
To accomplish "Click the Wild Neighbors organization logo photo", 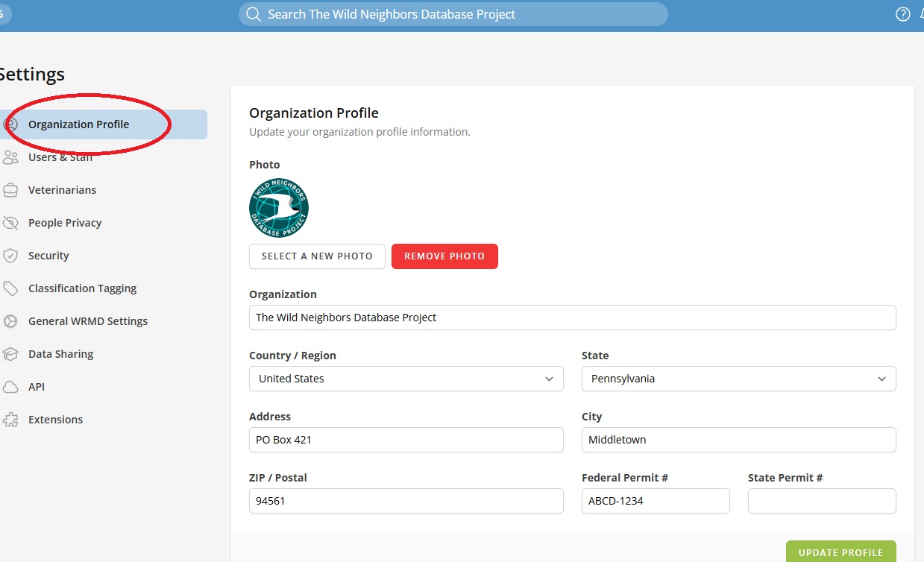I will pyautogui.click(x=279, y=208).
